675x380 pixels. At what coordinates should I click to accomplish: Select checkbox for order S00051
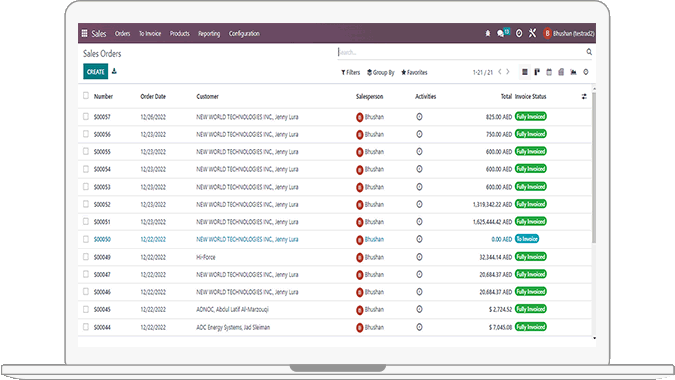point(86,221)
